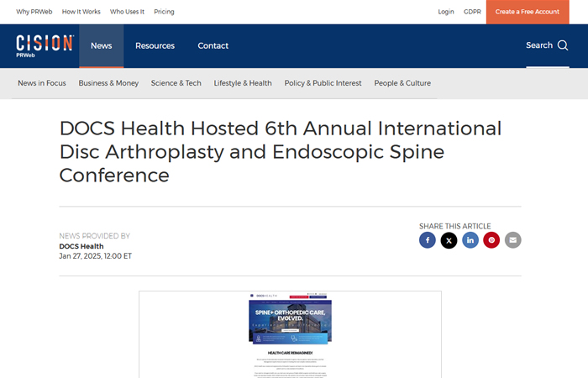Share article on Pinterest icon

(x=491, y=240)
